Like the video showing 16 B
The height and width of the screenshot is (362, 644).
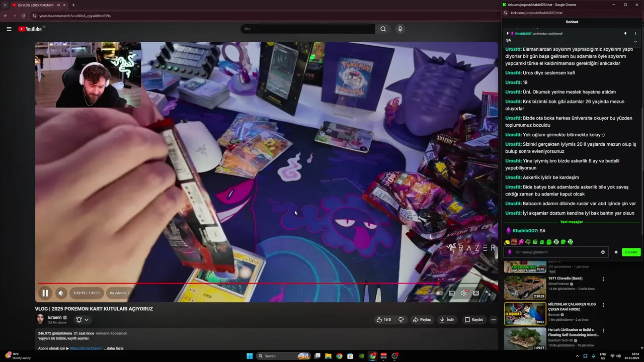[384, 319]
